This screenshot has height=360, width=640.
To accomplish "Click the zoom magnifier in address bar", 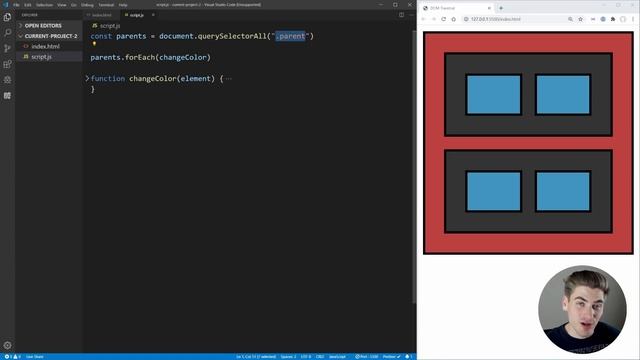I will pyautogui.click(x=570, y=19).
